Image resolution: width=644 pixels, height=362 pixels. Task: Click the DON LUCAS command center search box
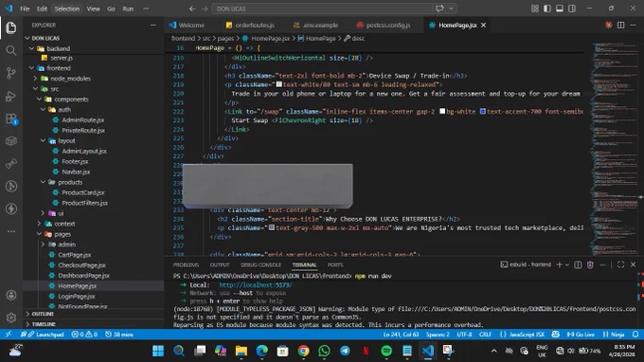tap(322, 9)
